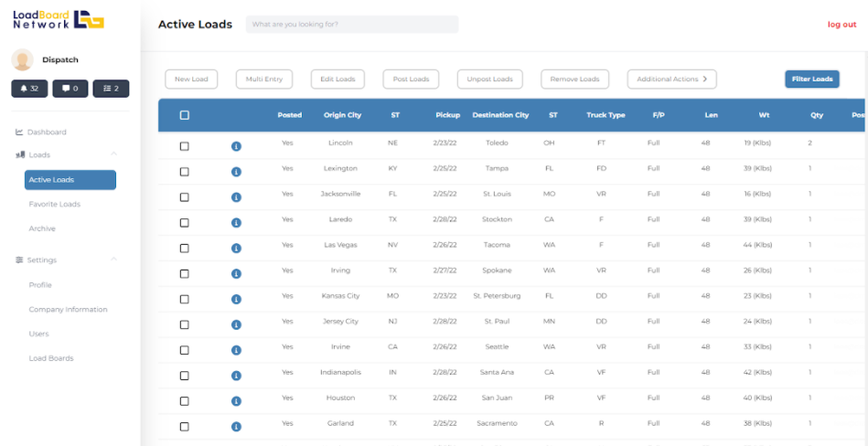Collapse the Loads sidebar section chevron
This screenshot has width=868, height=446.
pyautogui.click(x=114, y=154)
